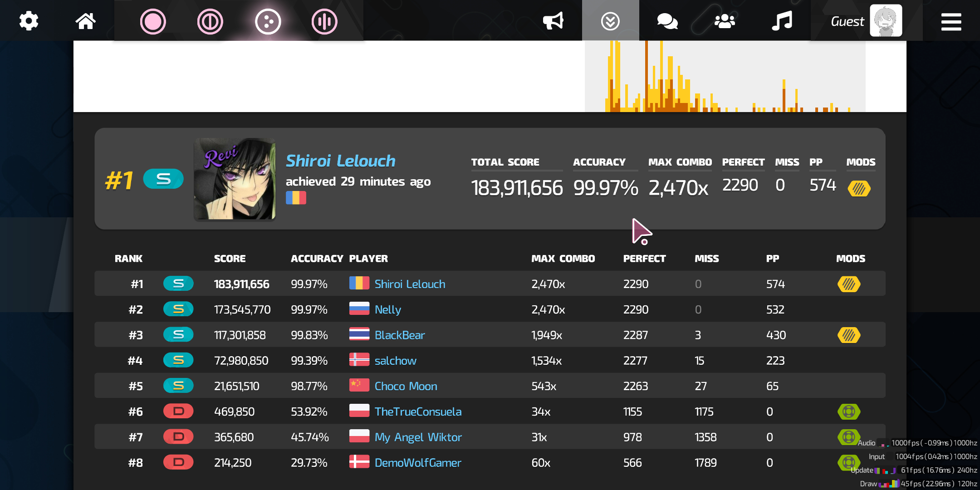Open the hamburger menu
The width and height of the screenshot is (980, 490).
[x=951, y=21]
